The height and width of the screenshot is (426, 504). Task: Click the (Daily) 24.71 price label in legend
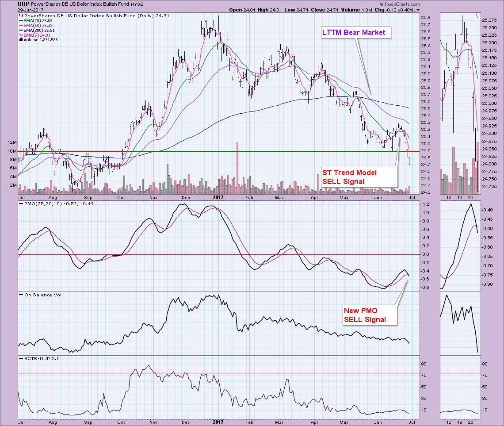153,16
